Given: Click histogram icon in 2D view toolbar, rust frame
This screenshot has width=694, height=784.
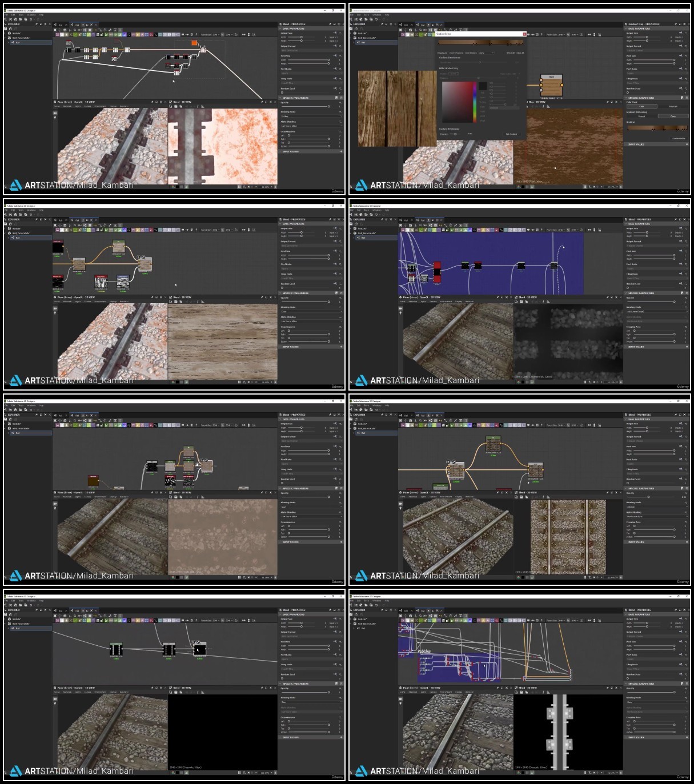Looking at the screenshot, I should tap(203, 106).
